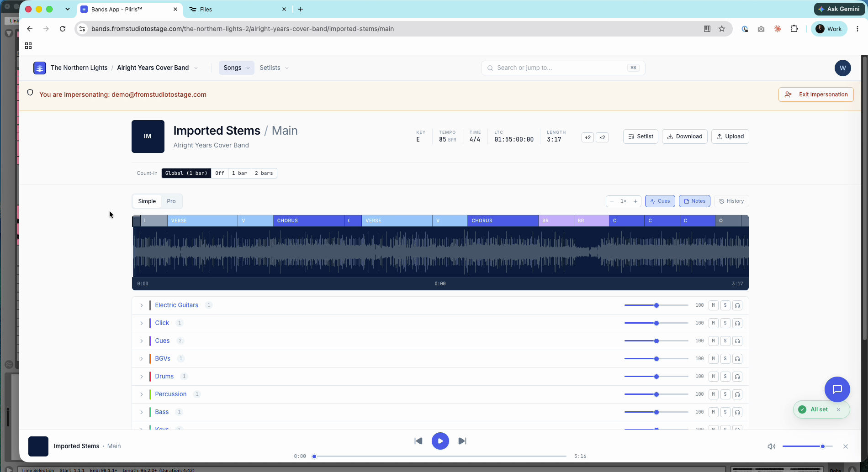Skip to next track in player
Viewport: 868px width, 472px height.
click(x=462, y=441)
